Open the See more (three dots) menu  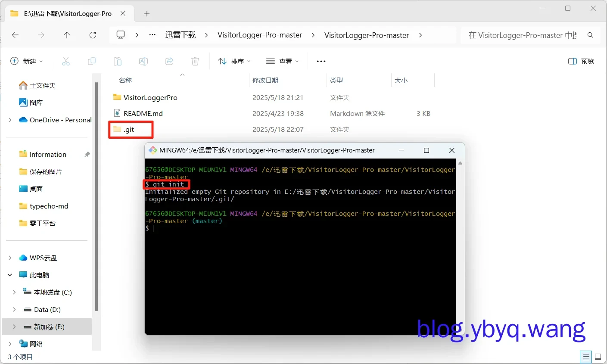click(x=321, y=61)
